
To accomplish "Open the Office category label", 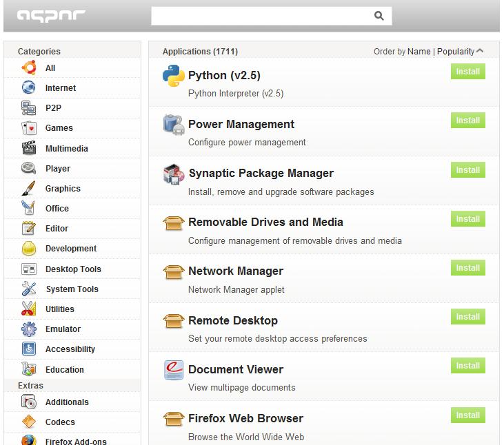I will tap(57, 208).
